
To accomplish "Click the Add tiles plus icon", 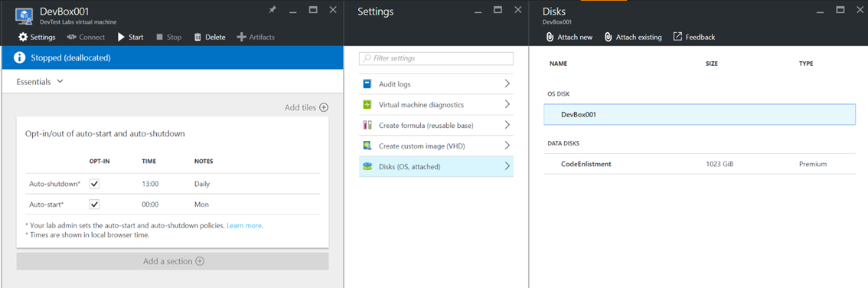I will point(324,107).
